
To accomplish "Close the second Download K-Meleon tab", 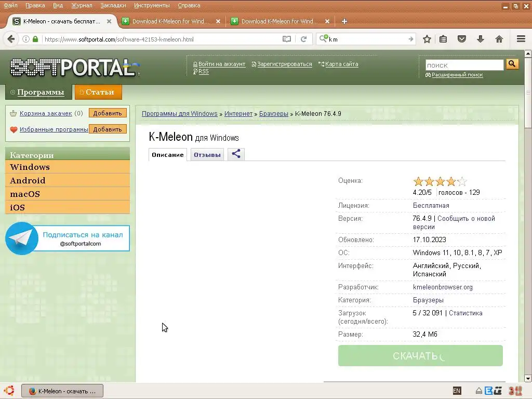I will click(x=218, y=21).
